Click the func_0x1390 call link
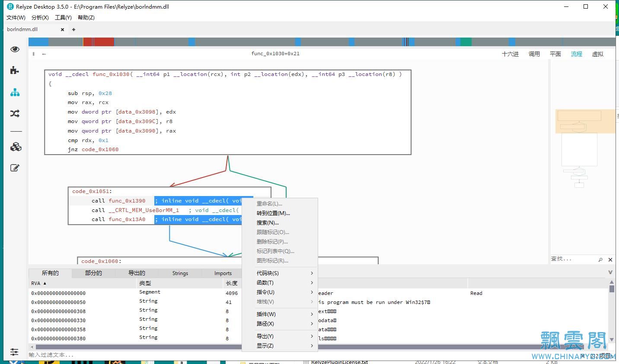The width and height of the screenshot is (619, 364). click(127, 201)
